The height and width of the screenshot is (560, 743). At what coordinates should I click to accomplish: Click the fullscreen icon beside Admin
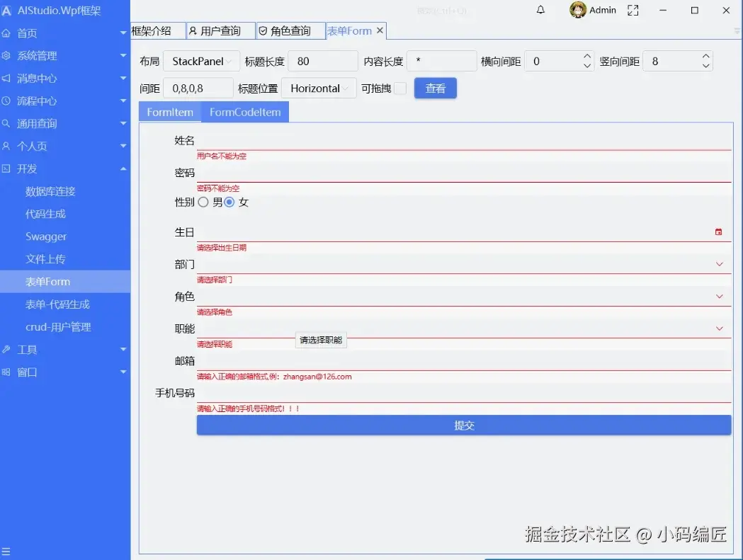pos(633,10)
